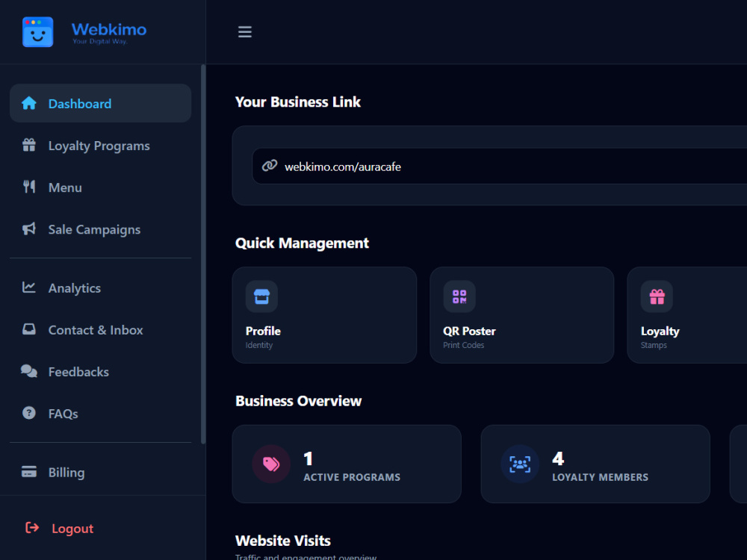
Task: Click the Quick Management heading
Action: pyautogui.click(x=302, y=243)
